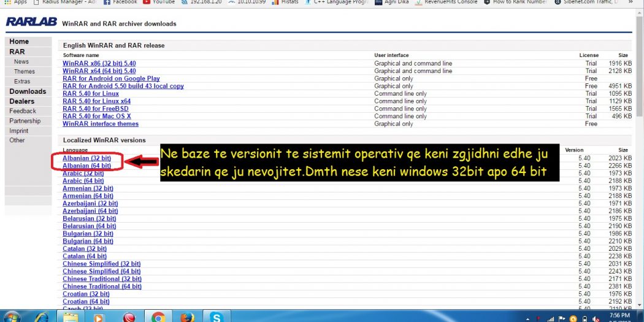Download Chinese Simplified (32 bit) version
The image size is (644, 322).
[x=101, y=264]
